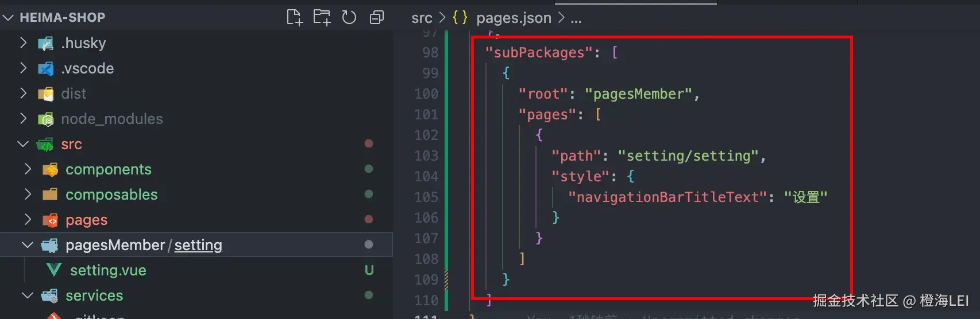
Task: Click the pagesMember folder icon
Action: (50, 246)
